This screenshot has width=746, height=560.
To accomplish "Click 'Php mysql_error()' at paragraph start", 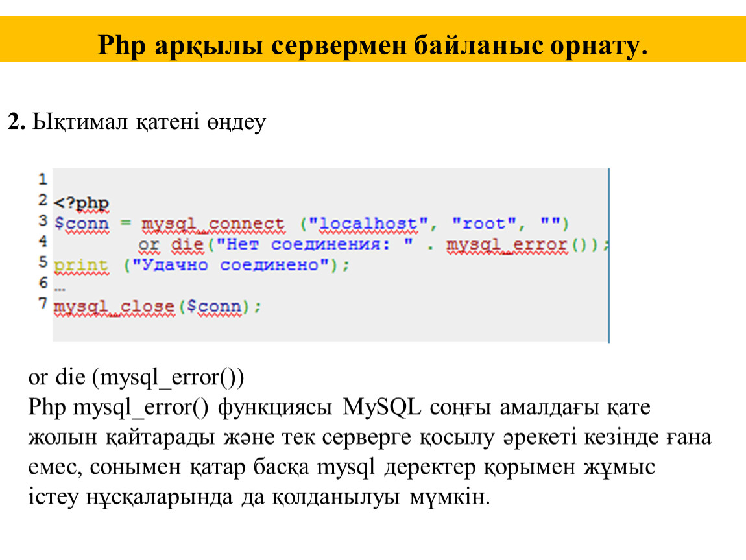I will coord(119,408).
